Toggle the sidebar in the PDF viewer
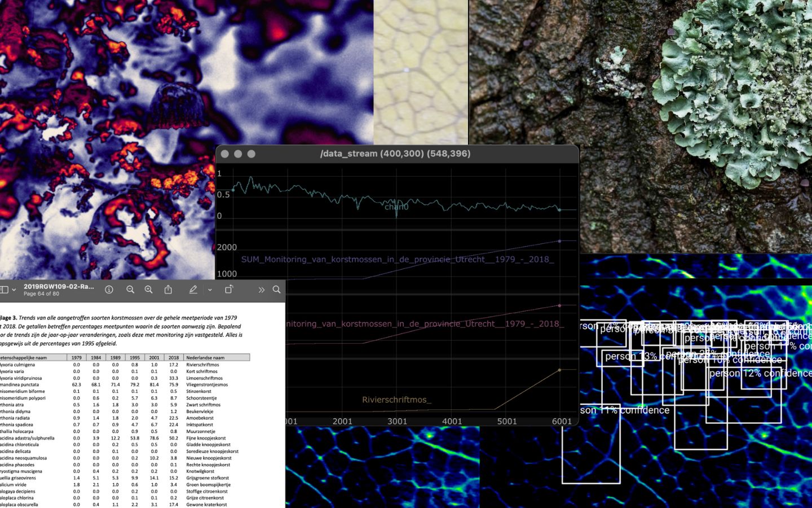812x508 pixels. pos(4,290)
